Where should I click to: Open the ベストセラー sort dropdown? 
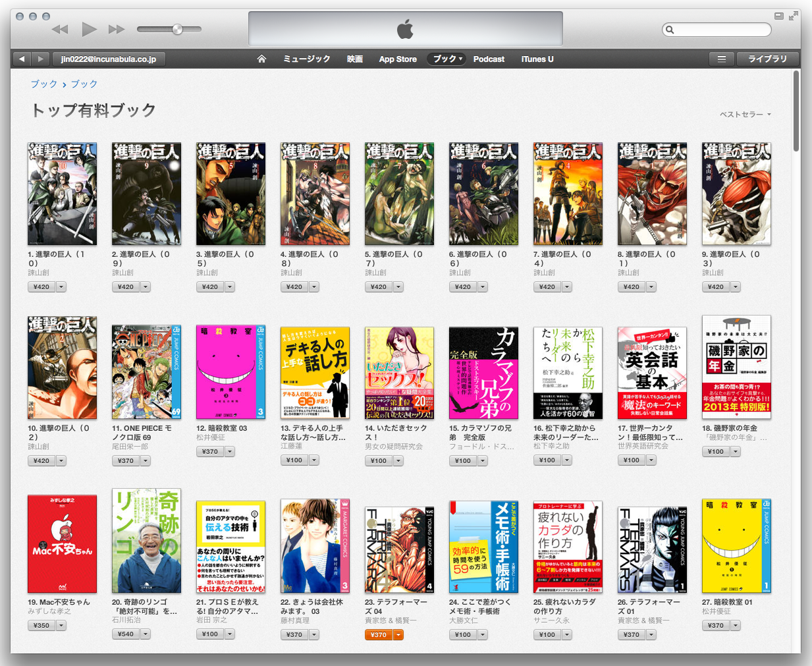point(745,114)
